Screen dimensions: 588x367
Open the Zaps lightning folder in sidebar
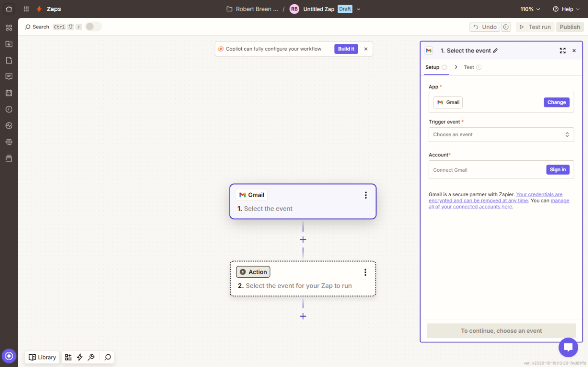click(9, 44)
